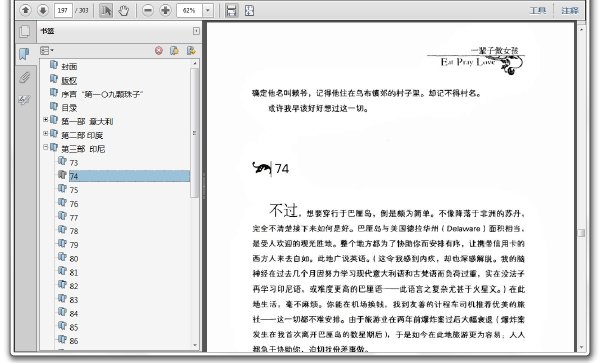The height and width of the screenshot is (363, 600).
Task: Select 第二部 印度 bookmark
Action: click(82, 135)
